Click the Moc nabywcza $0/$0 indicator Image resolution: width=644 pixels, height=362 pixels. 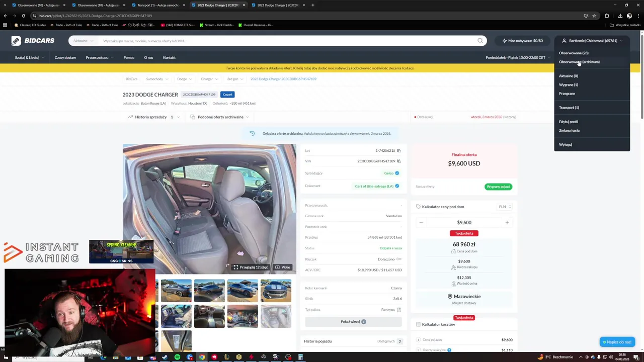pos(523,41)
